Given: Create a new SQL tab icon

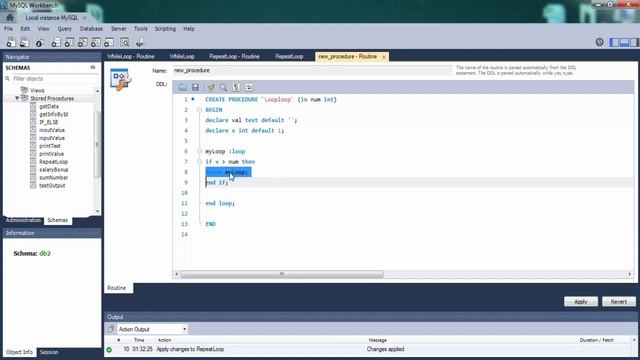Looking at the screenshot, I should 11,42.
